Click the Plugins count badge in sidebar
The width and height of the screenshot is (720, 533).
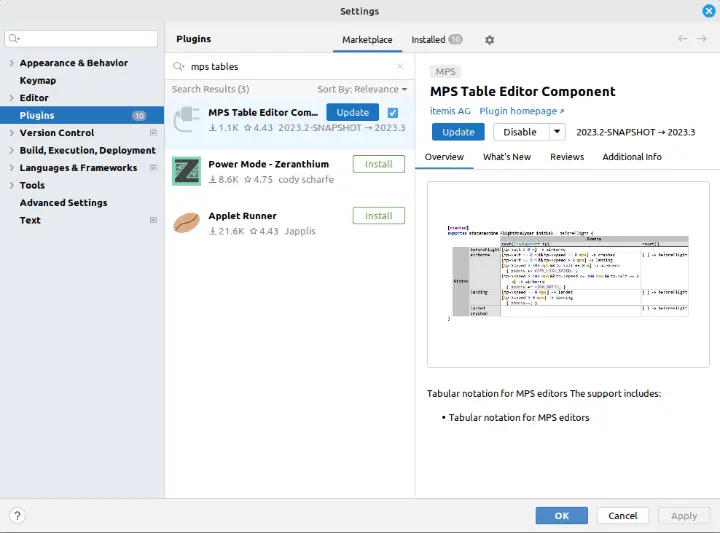[139, 116]
